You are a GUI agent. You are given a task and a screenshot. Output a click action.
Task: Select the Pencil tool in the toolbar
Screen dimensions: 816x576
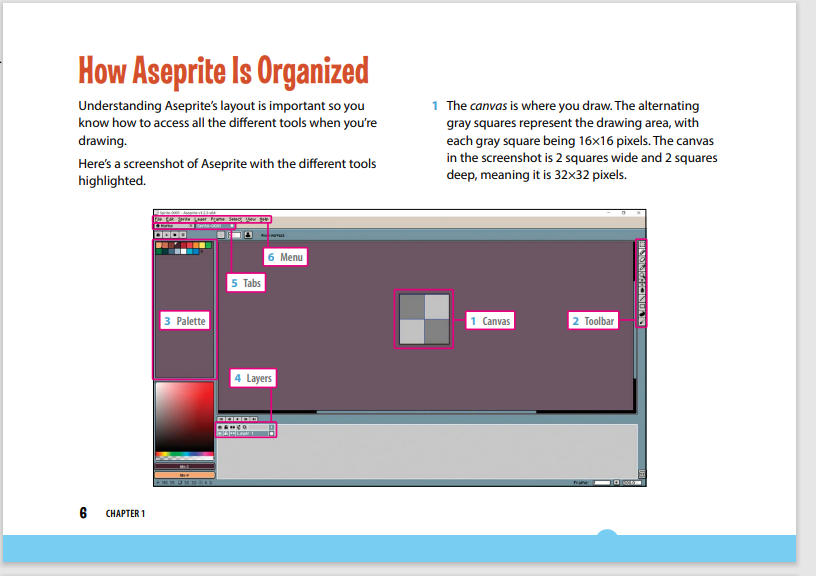642,252
